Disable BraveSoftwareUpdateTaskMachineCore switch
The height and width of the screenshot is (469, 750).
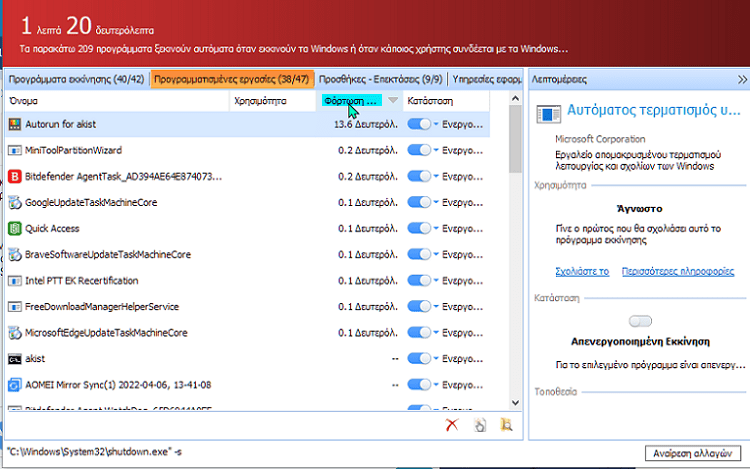[419, 254]
